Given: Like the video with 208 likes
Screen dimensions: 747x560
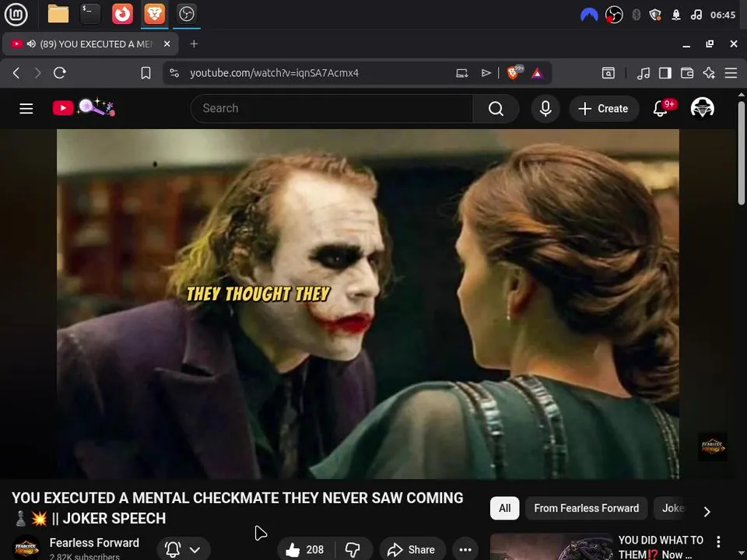Looking at the screenshot, I should tap(305, 550).
